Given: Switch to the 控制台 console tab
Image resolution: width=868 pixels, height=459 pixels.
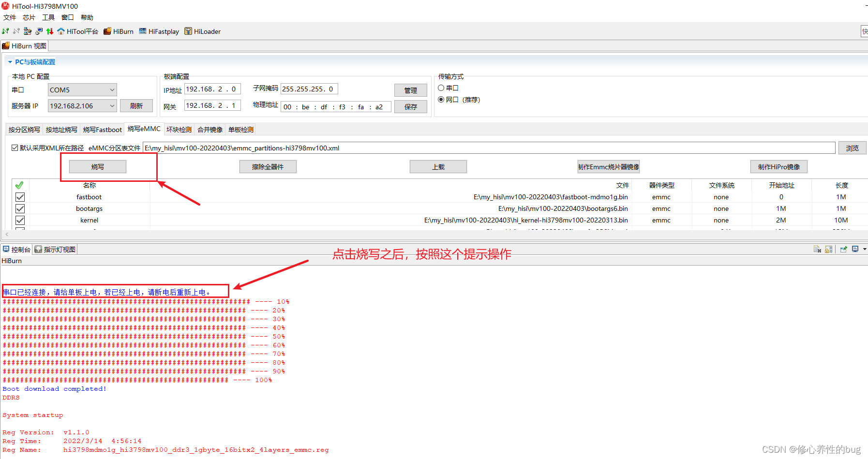Looking at the screenshot, I should pyautogui.click(x=17, y=250).
